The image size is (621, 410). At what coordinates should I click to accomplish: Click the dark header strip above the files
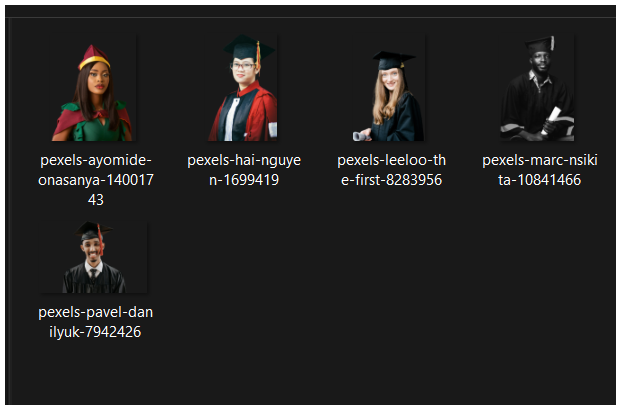[310, 11]
